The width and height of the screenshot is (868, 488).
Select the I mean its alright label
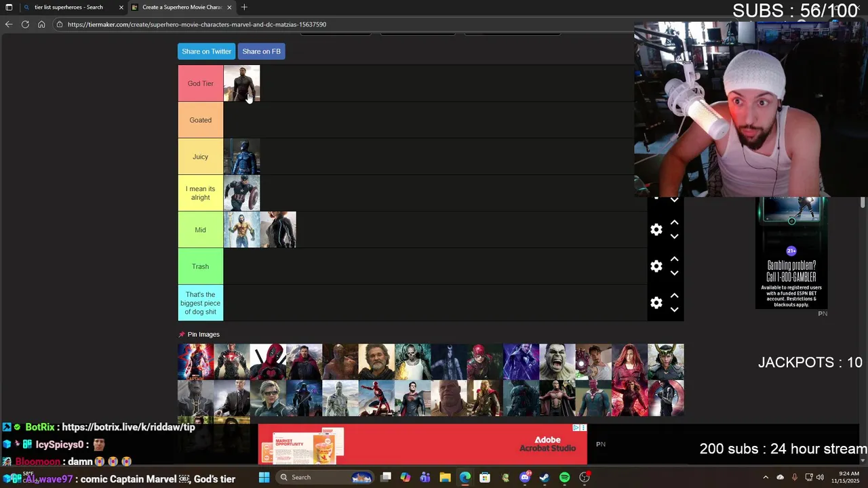click(x=201, y=193)
